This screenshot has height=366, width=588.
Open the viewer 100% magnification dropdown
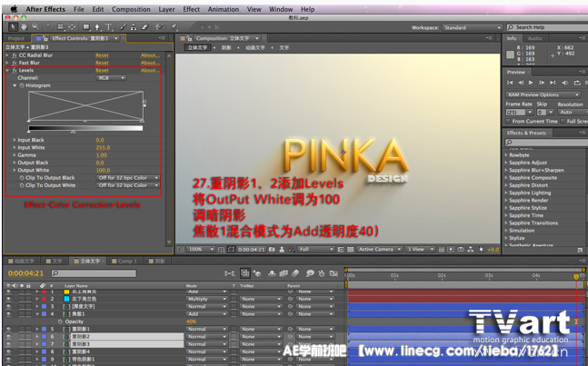(x=201, y=249)
